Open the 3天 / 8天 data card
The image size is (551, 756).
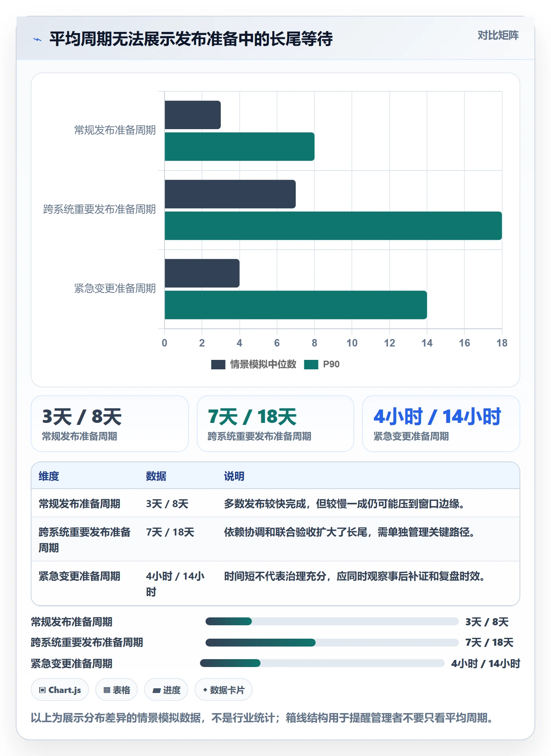[110, 424]
